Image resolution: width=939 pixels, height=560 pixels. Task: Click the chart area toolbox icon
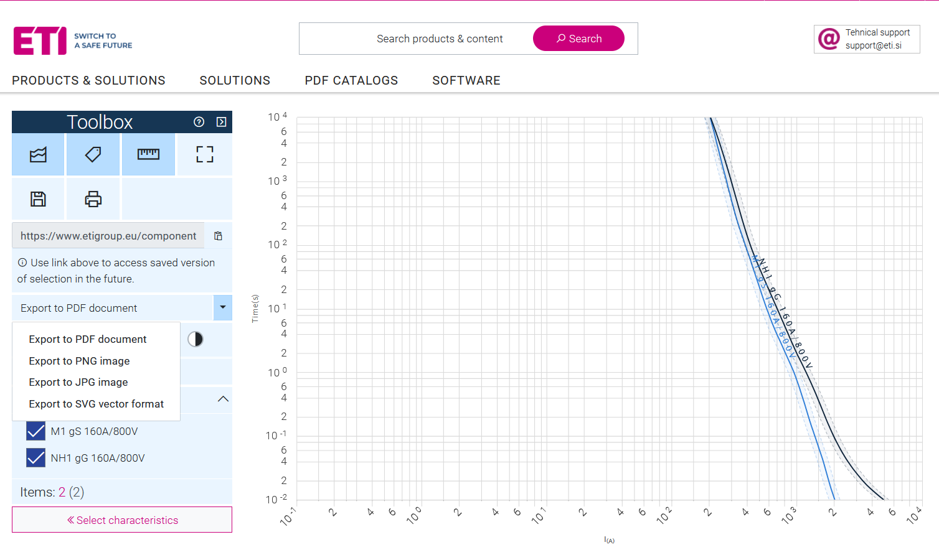coord(38,154)
